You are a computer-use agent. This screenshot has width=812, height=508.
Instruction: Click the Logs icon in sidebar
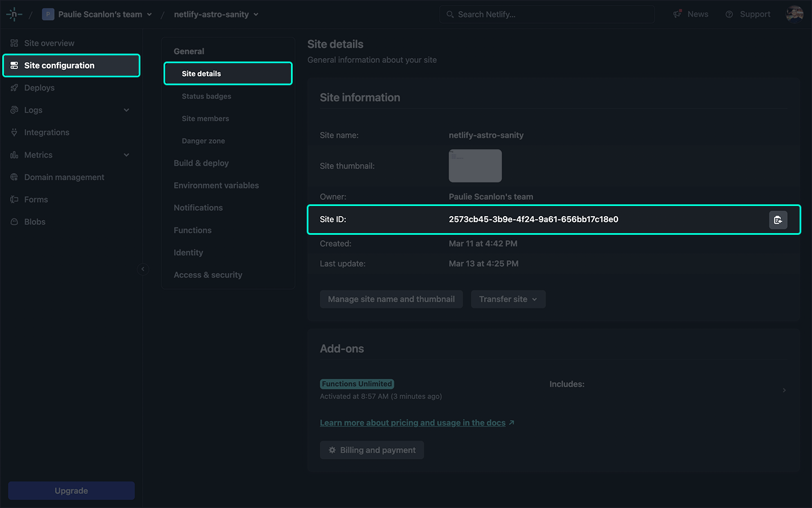point(14,110)
